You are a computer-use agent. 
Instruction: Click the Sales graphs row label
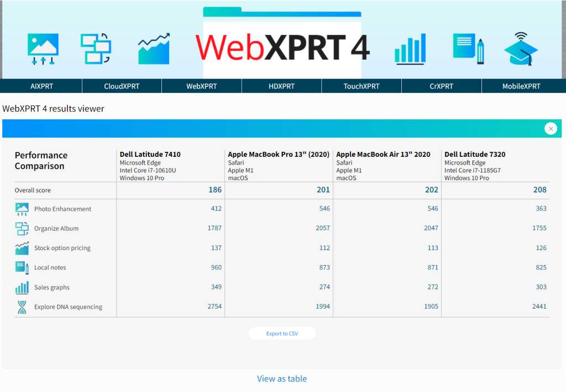(52, 288)
